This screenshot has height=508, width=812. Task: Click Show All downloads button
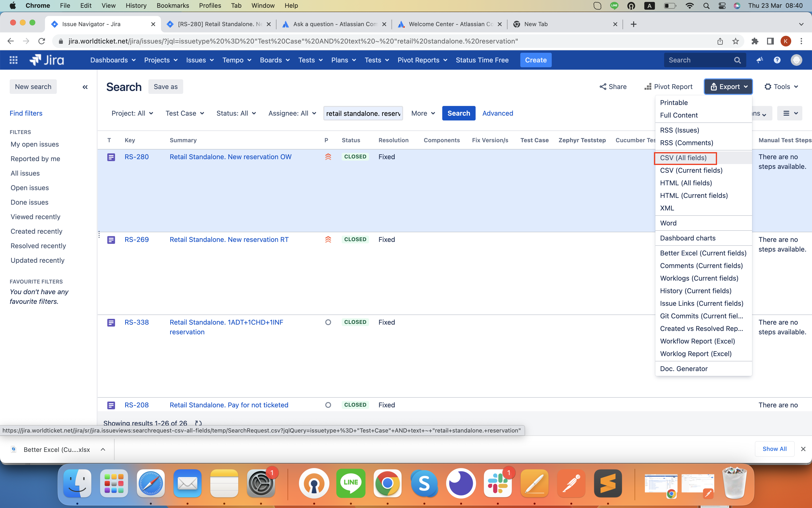(774, 449)
